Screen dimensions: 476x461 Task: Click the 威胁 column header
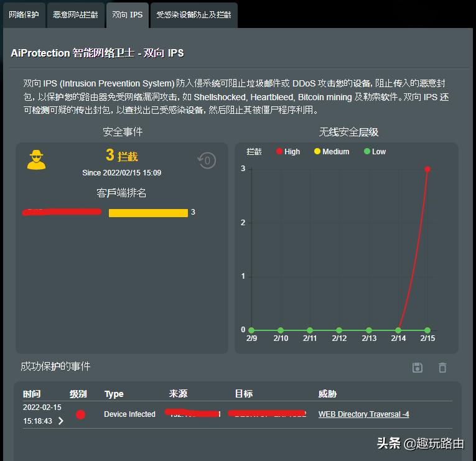(x=327, y=394)
